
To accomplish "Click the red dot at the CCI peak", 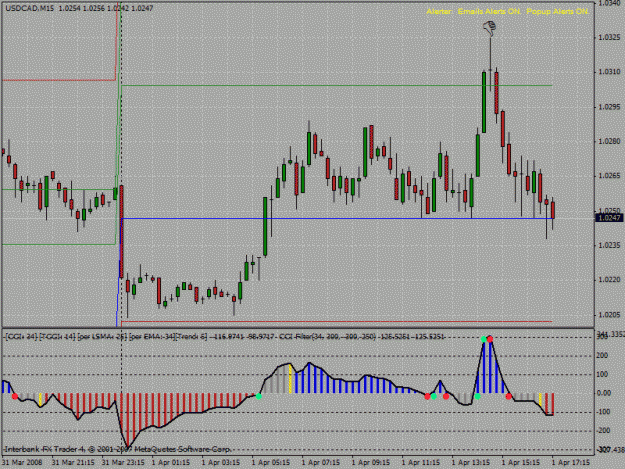I will coord(490,339).
